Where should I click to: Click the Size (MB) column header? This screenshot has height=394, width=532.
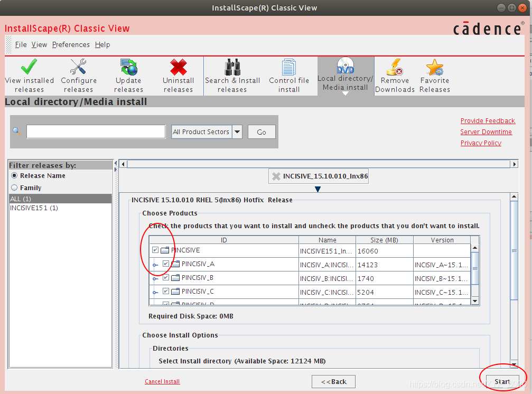click(x=385, y=240)
